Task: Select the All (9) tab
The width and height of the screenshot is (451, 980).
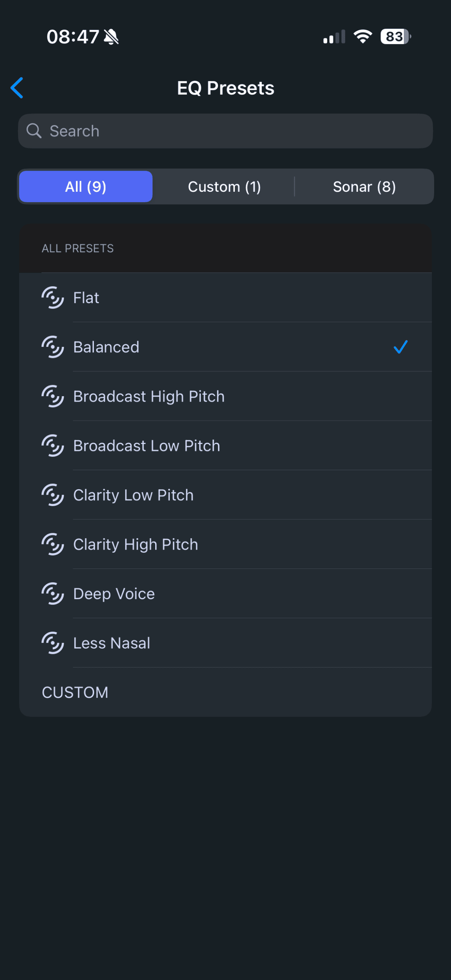Action: pyautogui.click(x=86, y=187)
